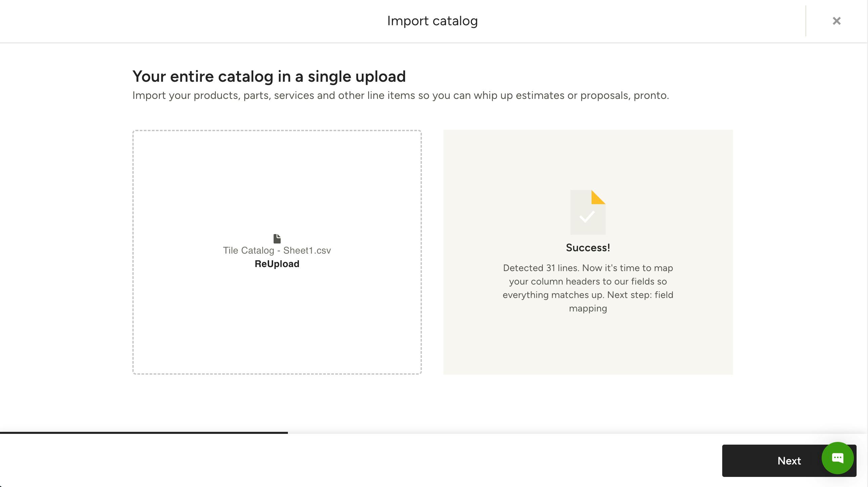Click the success checkmark document icon

[x=588, y=212]
